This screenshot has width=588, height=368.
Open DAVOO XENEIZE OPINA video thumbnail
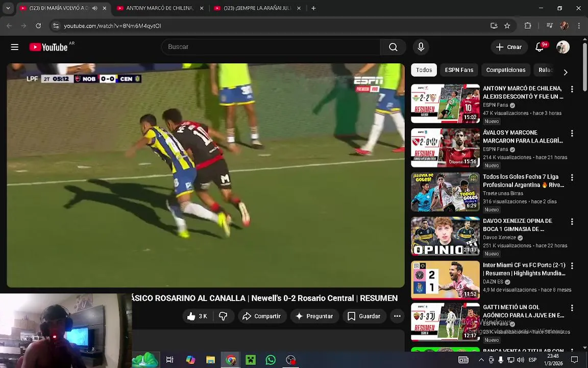tap(445, 236)
